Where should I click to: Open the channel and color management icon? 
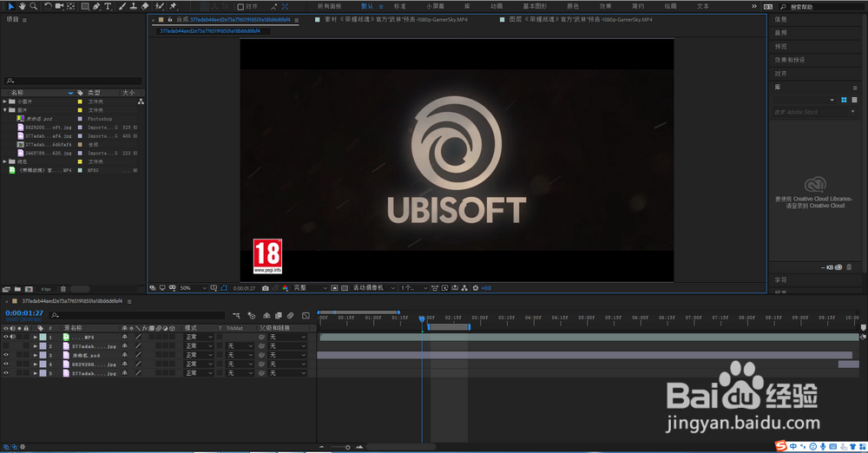point(285,288)
